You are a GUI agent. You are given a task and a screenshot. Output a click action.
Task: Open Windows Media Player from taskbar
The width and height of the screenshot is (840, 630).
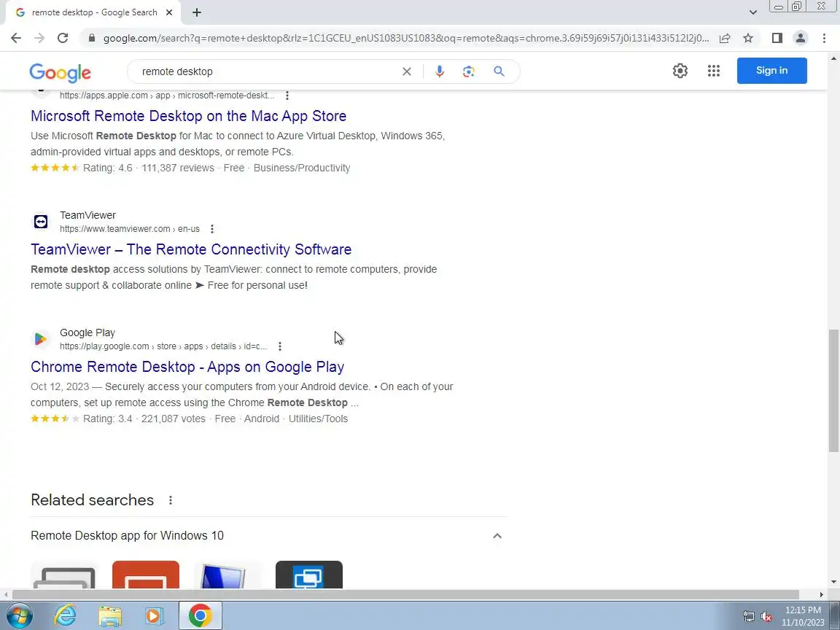click(x=154, y=616)
